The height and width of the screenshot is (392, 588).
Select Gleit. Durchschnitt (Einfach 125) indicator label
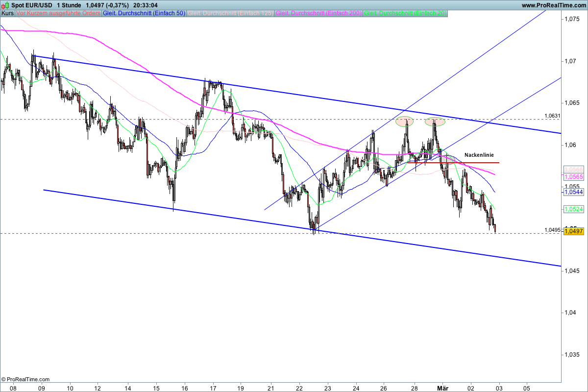(231, 13)
